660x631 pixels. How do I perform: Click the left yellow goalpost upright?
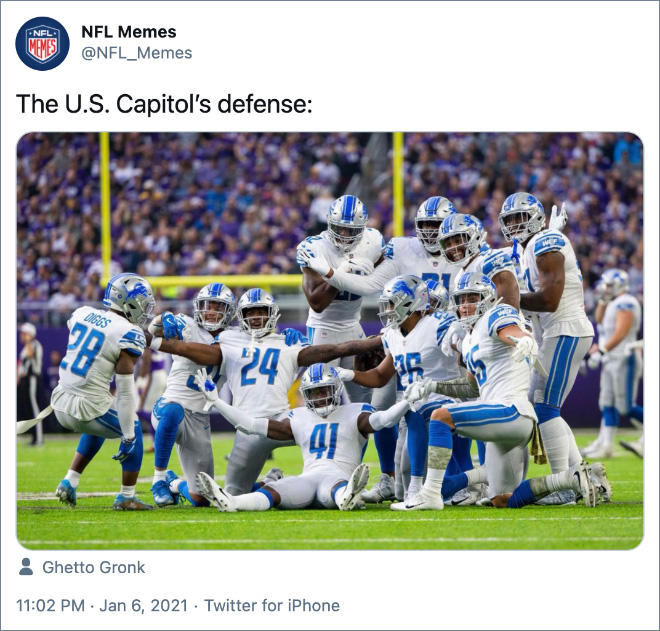click(105, 206)
